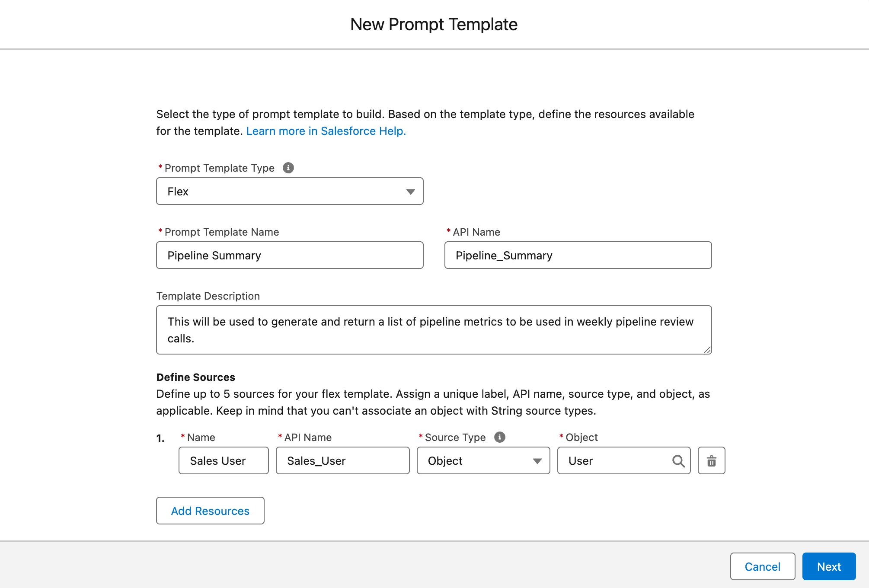Click the Source Type info icon
Viewport: 869px width, 588px height.
coord(500,437)
